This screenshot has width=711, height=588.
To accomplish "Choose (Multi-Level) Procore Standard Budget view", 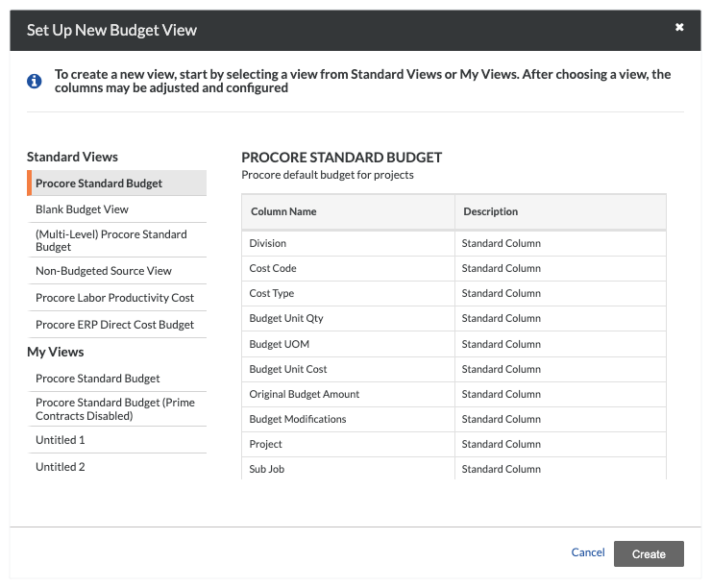I will [117, 240].
